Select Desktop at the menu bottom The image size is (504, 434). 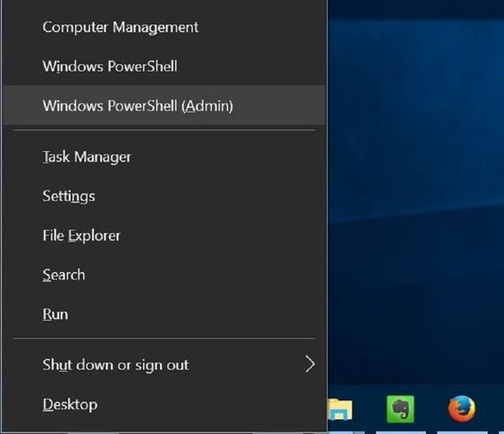(x=70, y=405)
